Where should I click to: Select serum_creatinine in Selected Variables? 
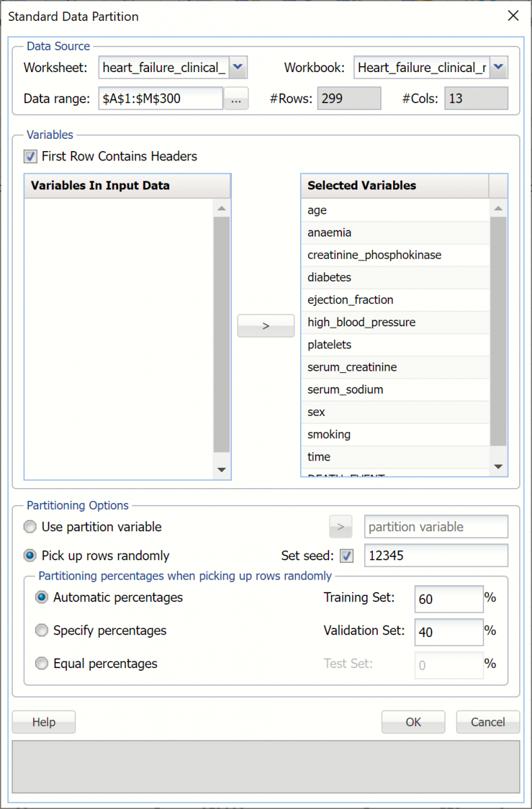(x=352, y=367)
